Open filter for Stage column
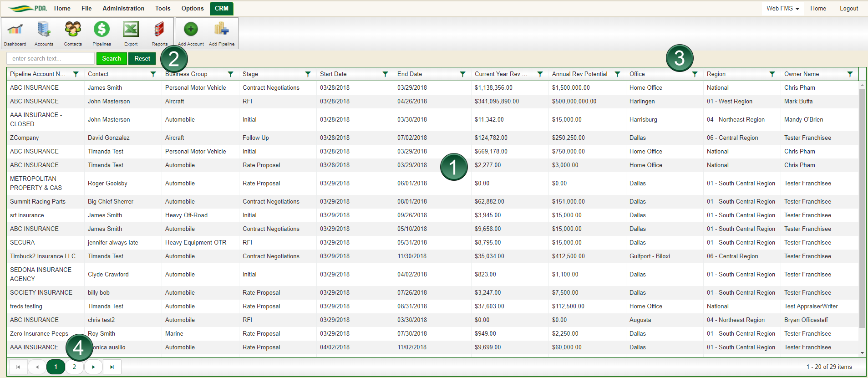Image resolution: width=868 pixels, height=378 pixels. click(308, 74)
